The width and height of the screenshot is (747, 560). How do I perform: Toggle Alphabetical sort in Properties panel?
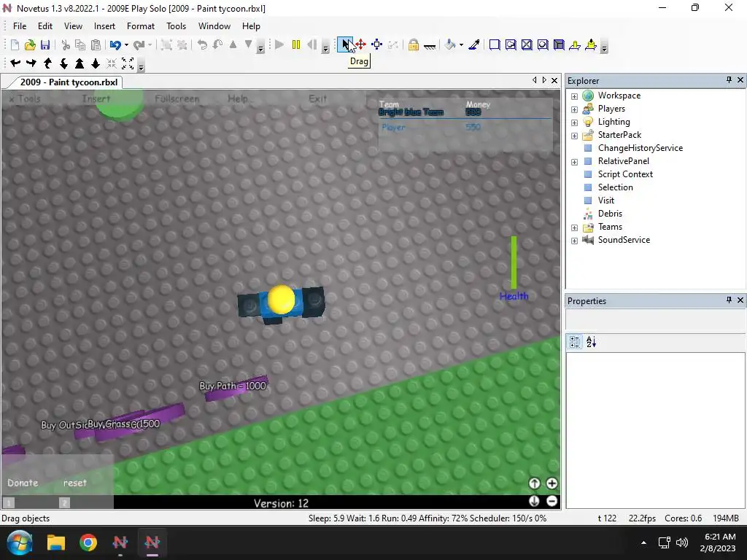click(x=591, y=342)
